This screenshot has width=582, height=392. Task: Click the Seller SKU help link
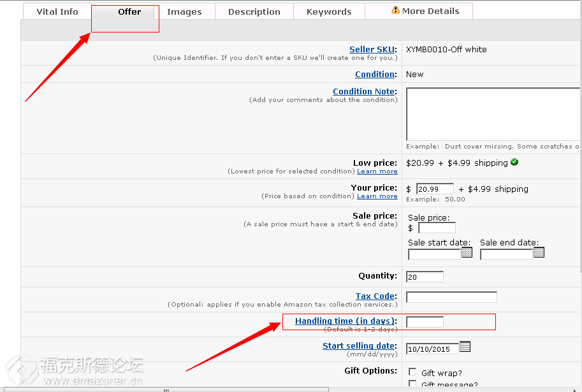372,50
